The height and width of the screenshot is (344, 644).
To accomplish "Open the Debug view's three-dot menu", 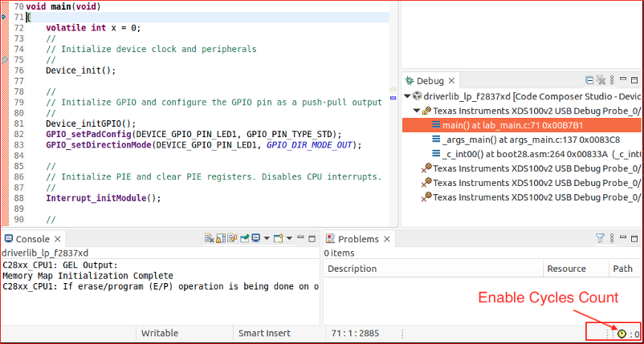I will click(612, 80).
